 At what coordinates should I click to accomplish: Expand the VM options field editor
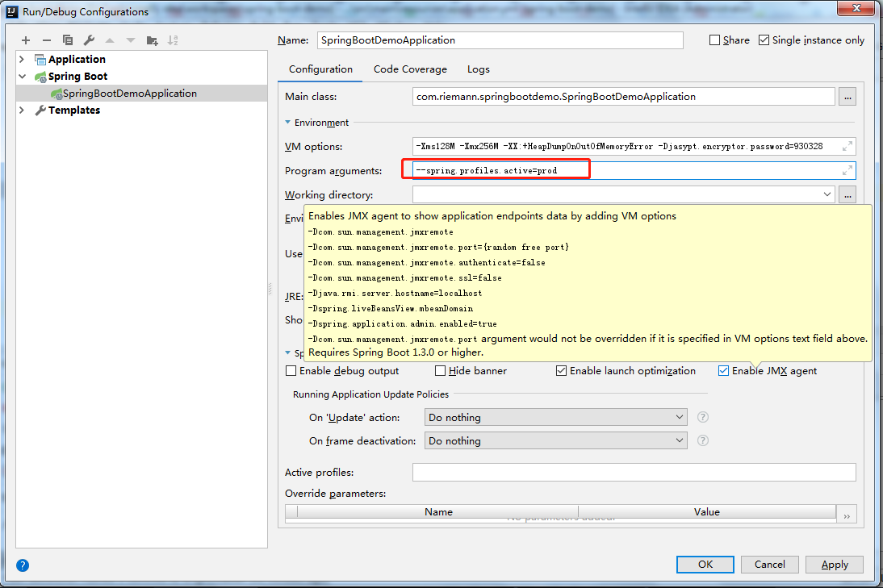[847, 146]
